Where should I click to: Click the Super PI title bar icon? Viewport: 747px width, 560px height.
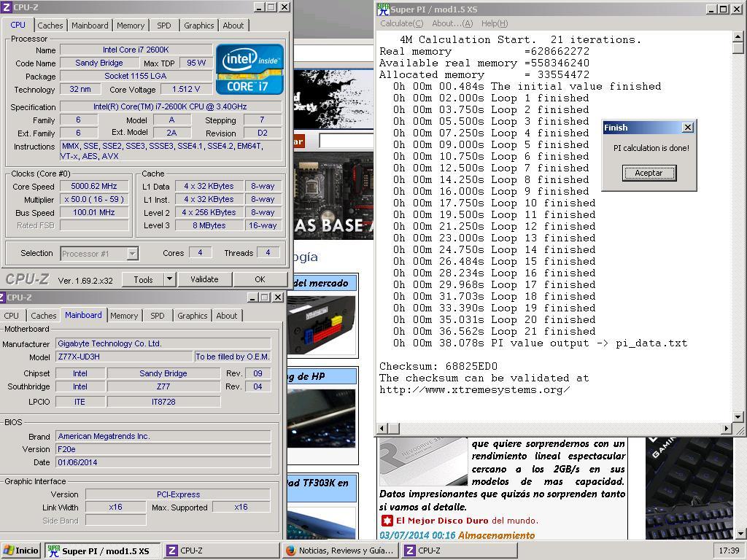pos(383,9)
